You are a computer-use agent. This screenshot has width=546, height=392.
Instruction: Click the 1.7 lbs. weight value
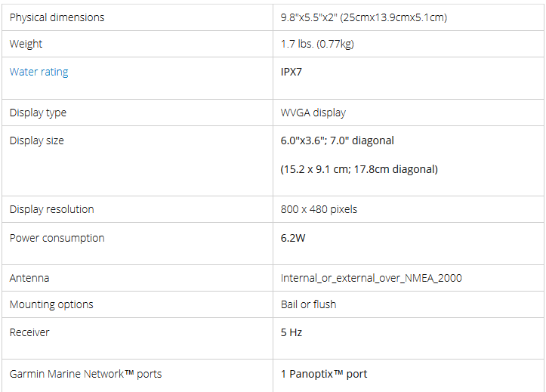pos(317,44)
